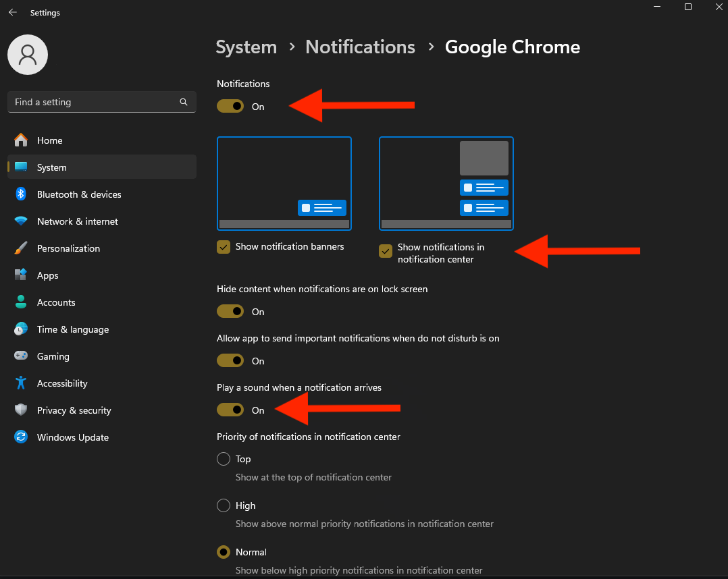
Task: Click the 'Priority of notifications in notification center' text
Action: [308, 437]
